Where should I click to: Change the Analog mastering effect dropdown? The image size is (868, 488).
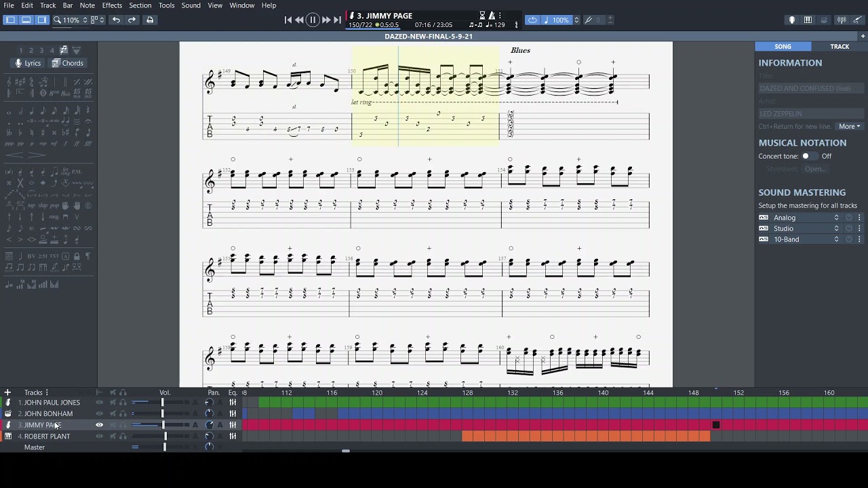point(806,218)
